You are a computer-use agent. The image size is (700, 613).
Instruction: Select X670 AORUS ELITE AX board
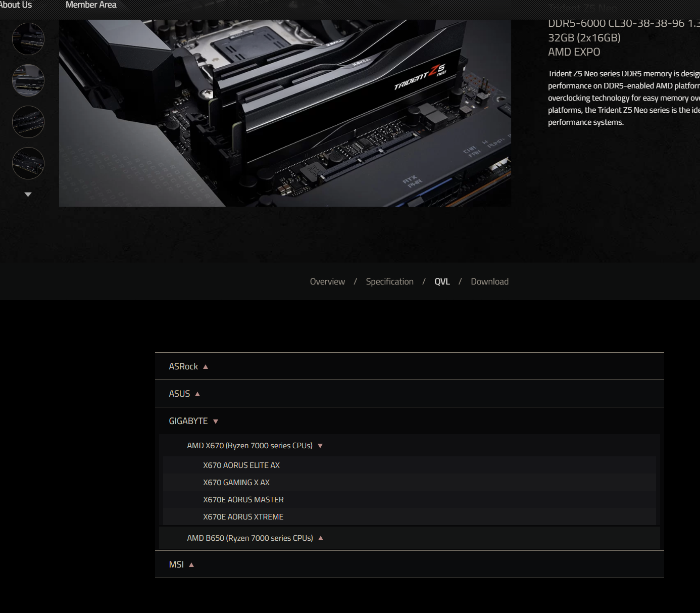[x=409, y=465]
